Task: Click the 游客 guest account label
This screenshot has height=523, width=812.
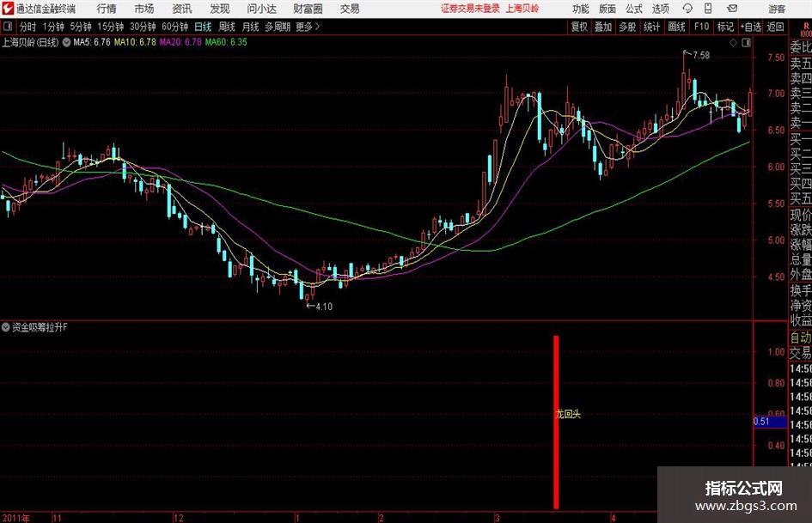Action: [x=777, y=9]
